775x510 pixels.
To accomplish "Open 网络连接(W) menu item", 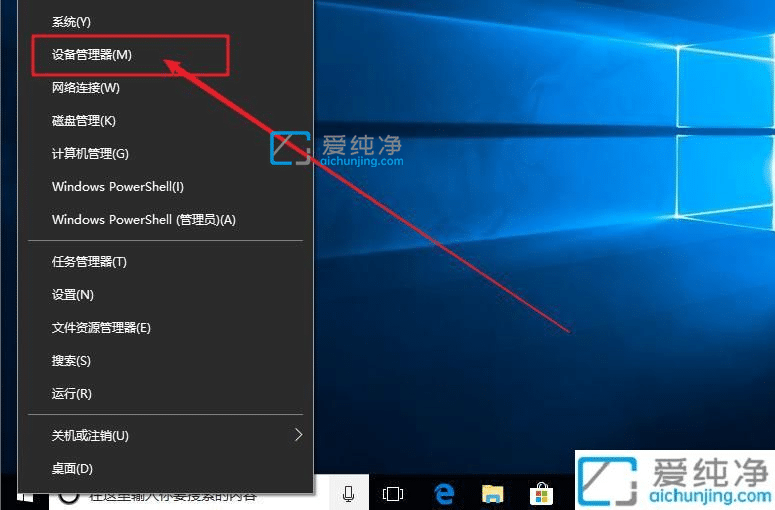I will (x=166, y=88).
